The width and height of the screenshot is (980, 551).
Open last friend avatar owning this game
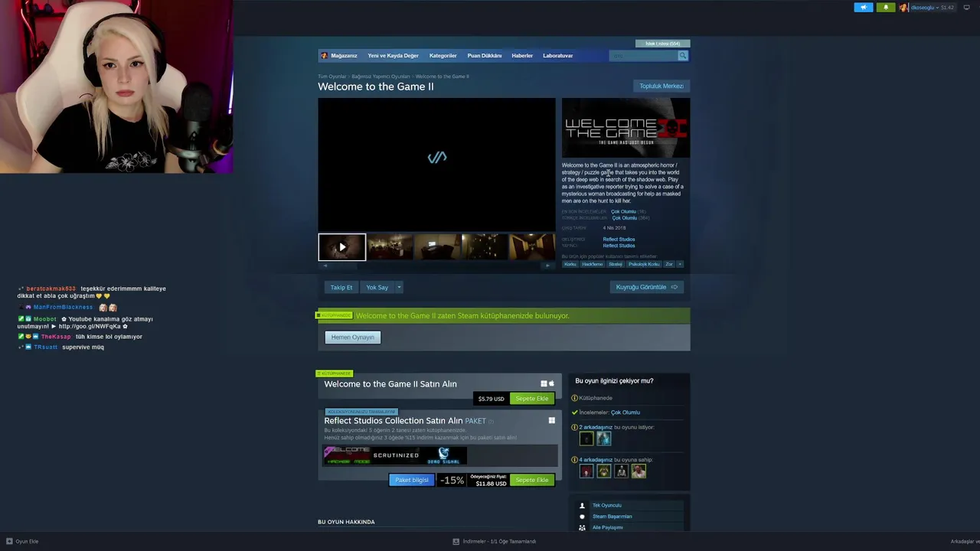(639, 471)
